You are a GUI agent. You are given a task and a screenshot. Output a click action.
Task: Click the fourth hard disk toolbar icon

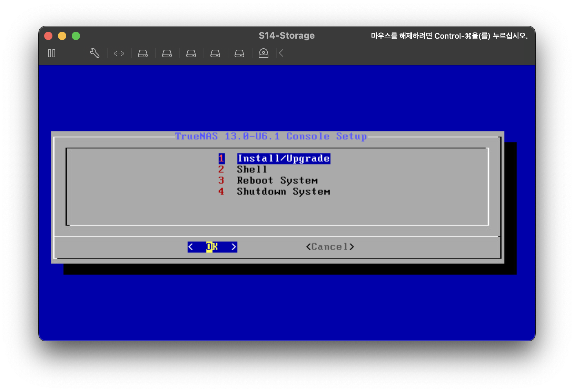(x=215, y=53)
